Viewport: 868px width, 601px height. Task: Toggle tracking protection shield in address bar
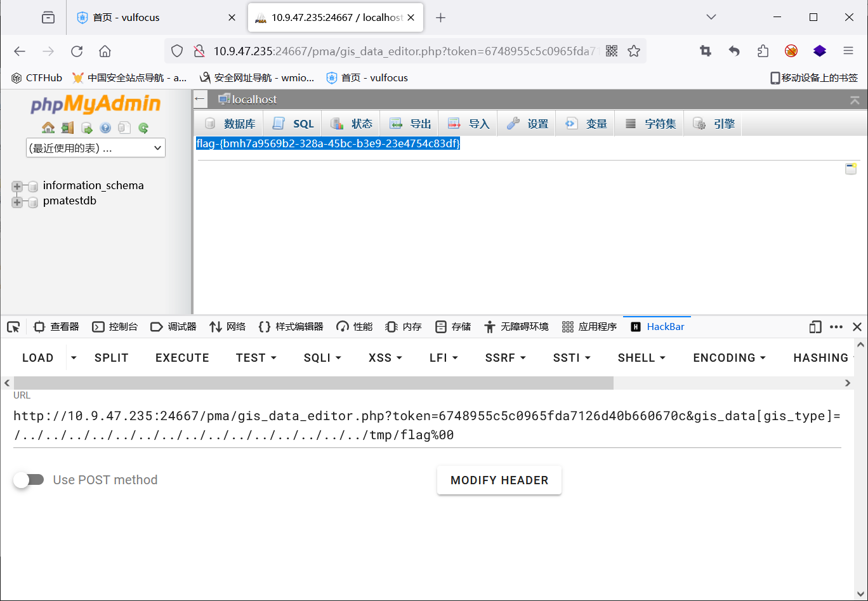(177, 50)
